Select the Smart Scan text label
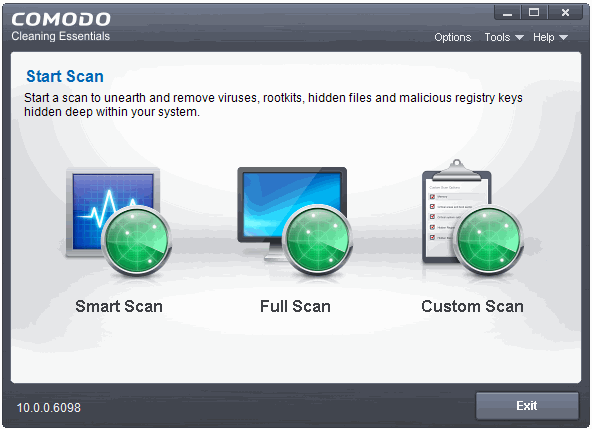The width and height of the screenshot is (592, 429). pos(119,306)
